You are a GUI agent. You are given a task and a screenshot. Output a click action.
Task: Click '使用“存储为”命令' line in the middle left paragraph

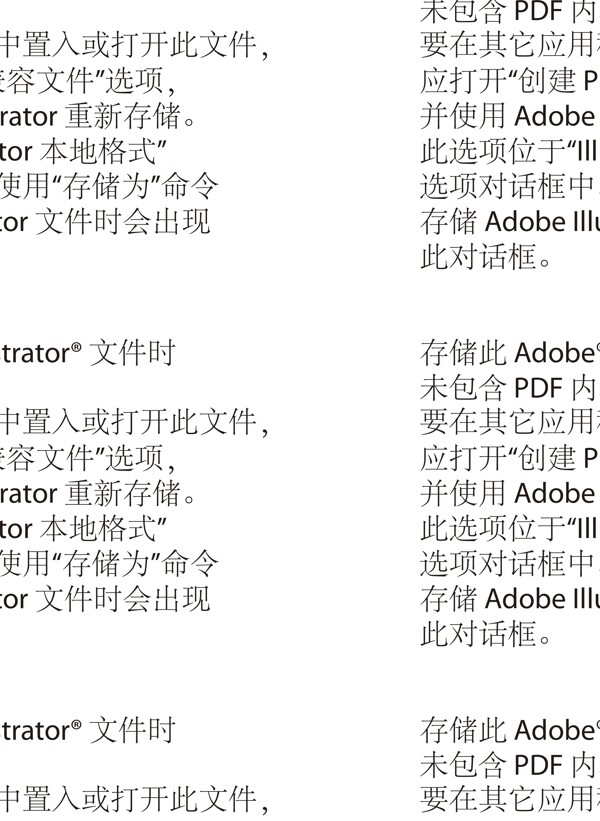click(x=109, y=563)
